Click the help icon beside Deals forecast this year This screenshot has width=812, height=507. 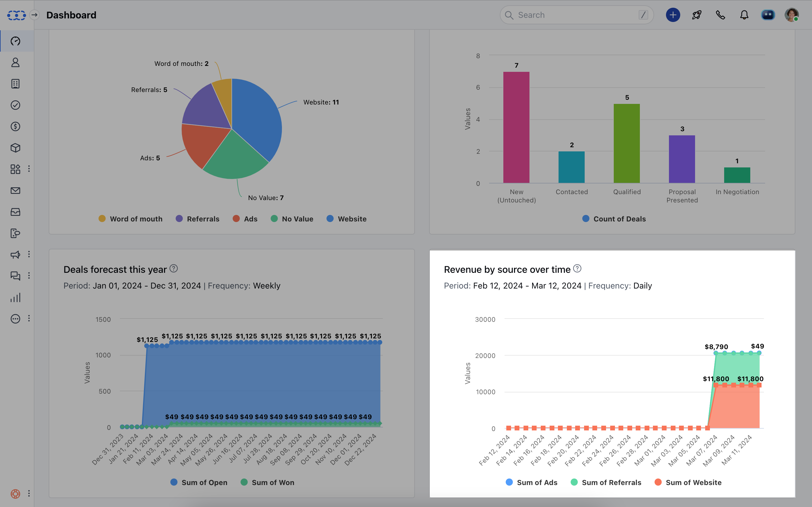tap(173, 268)
